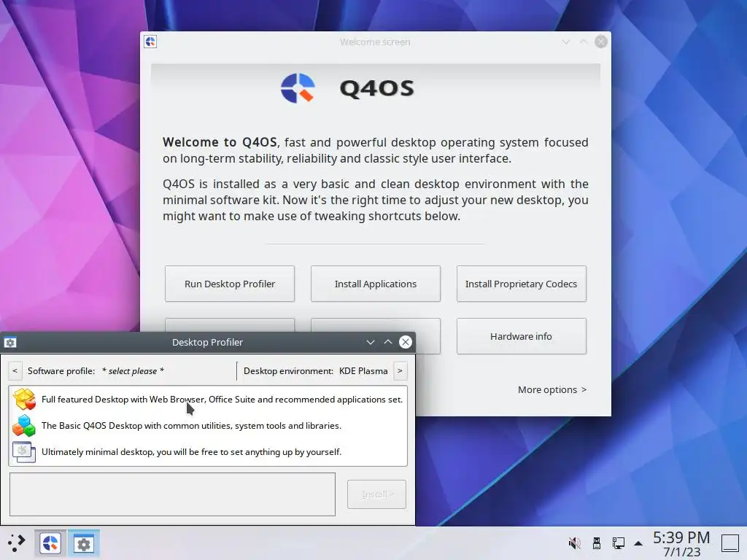Select the Full featured Desktop profile
The height and width of the screenshot is (560, 747).
208,399
